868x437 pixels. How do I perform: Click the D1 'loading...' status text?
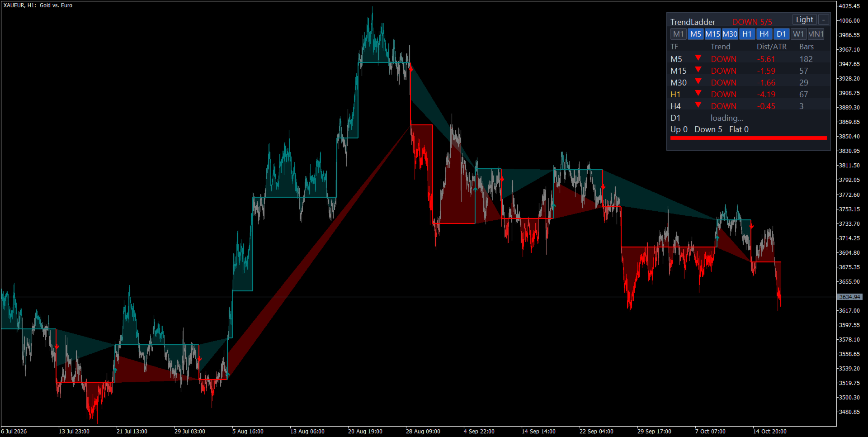click(726, 118)
